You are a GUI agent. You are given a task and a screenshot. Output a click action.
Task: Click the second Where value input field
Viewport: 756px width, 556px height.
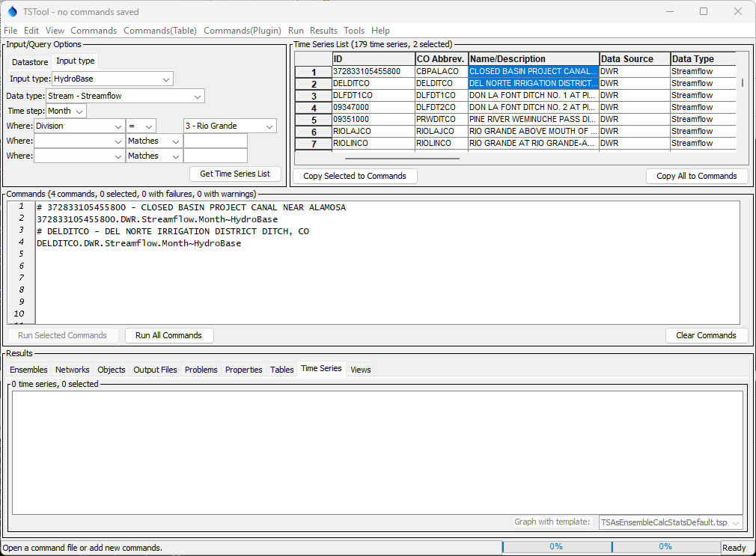coord(216,141)
